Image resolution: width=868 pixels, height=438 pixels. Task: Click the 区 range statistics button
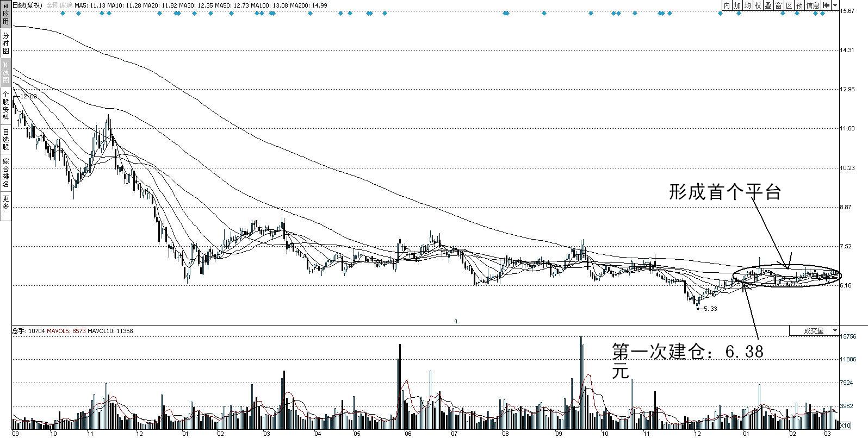pos(789,5)
